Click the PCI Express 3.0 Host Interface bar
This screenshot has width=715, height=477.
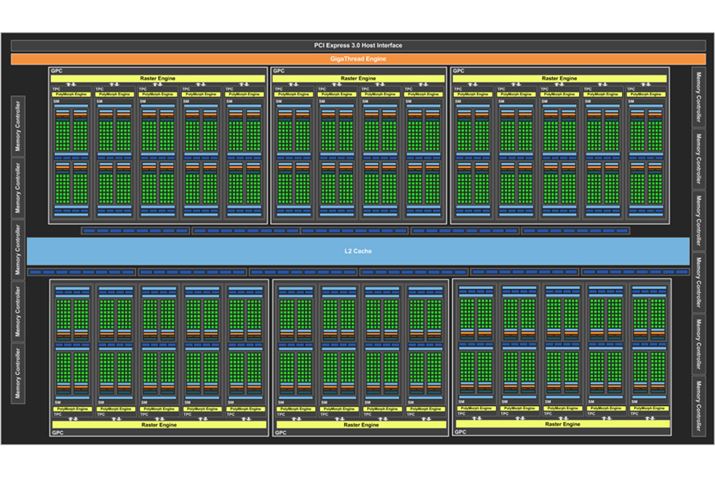(357, 46)
